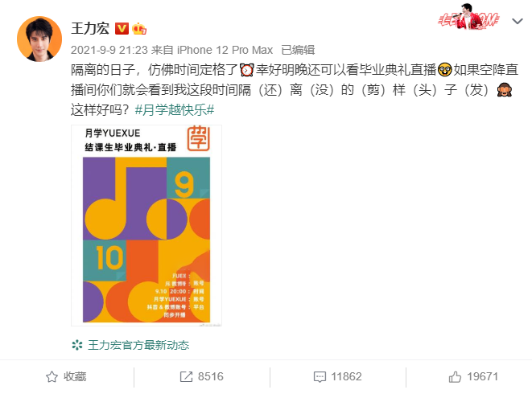
Task: Click the orange V verified badge
Action: pos(122,29)
